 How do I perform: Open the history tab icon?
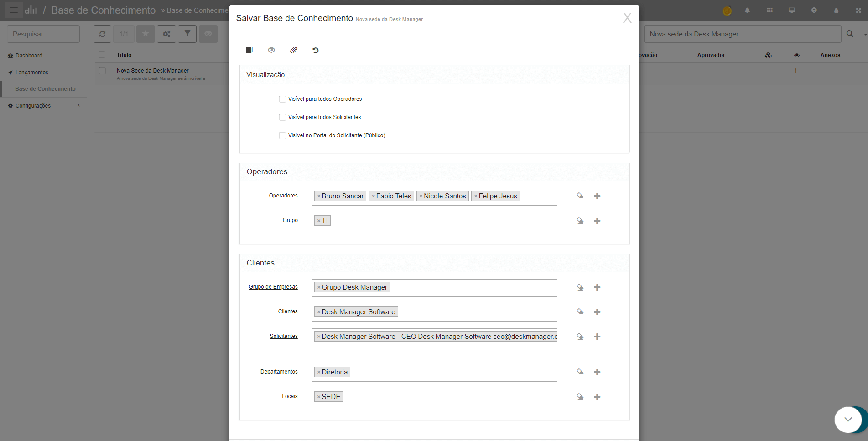tap(315, 50)
